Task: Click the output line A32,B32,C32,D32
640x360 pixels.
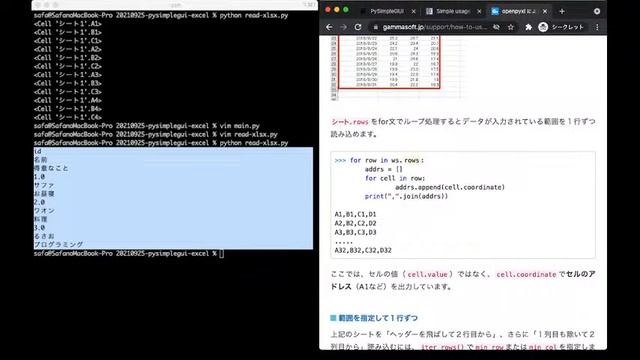Action: (363, 250)
